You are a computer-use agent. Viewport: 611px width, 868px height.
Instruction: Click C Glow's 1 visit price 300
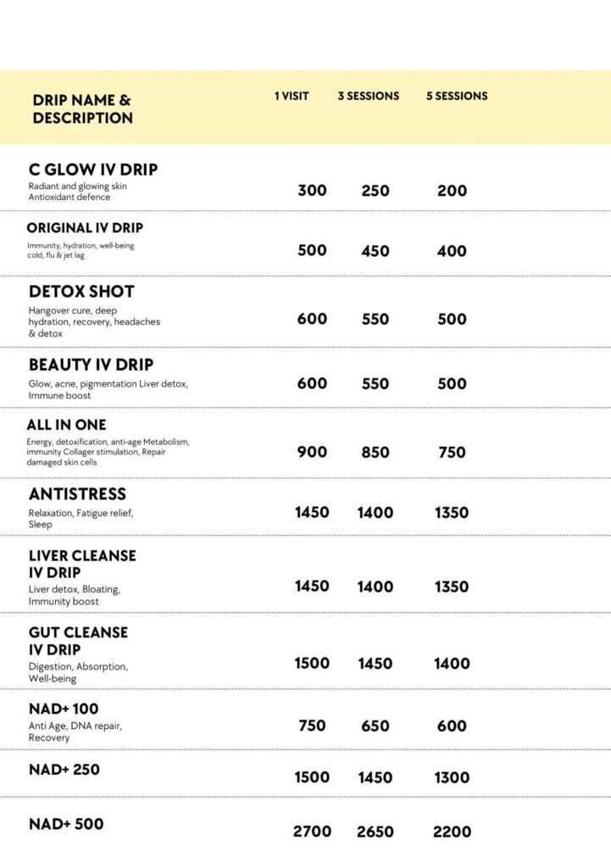click(312, 191)
